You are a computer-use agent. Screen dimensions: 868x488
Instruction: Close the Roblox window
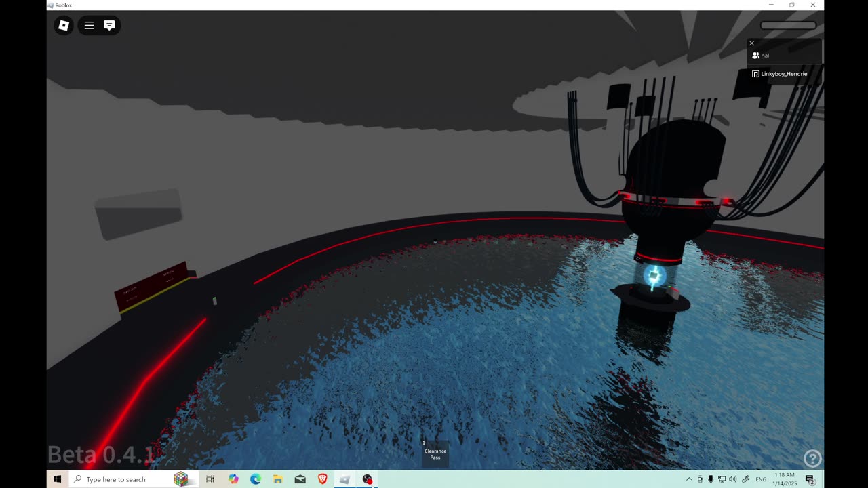tap(812, 5)
